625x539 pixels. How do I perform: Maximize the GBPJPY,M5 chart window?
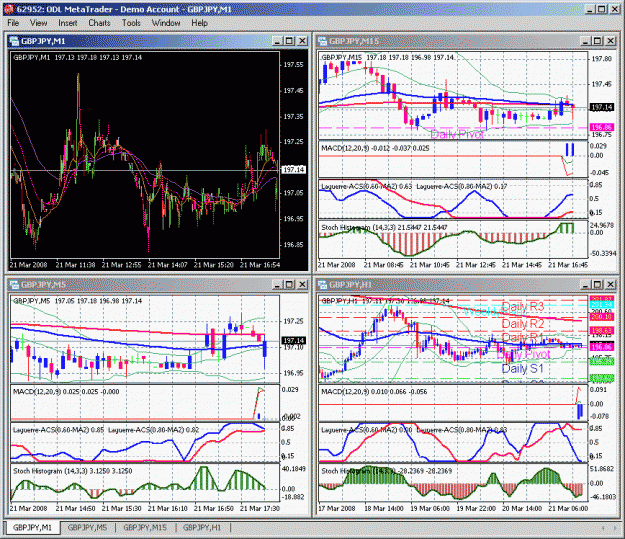289,284
